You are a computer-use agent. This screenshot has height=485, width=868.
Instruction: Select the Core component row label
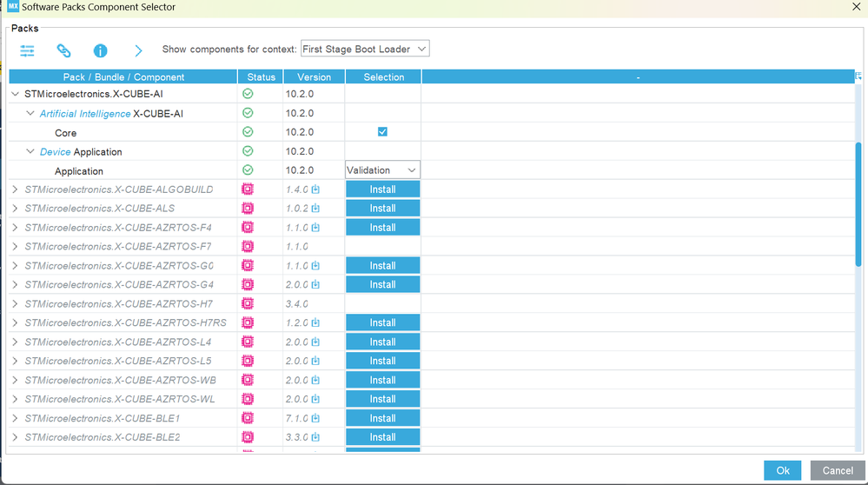(x=65, y=133)
